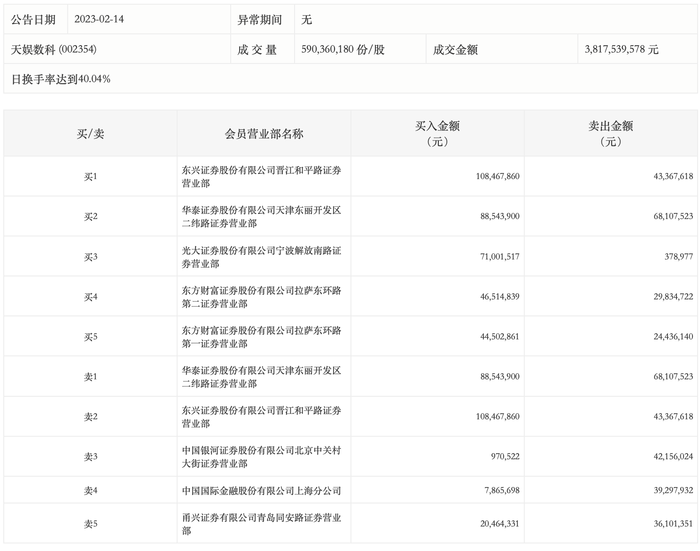
Task: Select the 公告日期 label cell
Action: [x=33, y=20]
